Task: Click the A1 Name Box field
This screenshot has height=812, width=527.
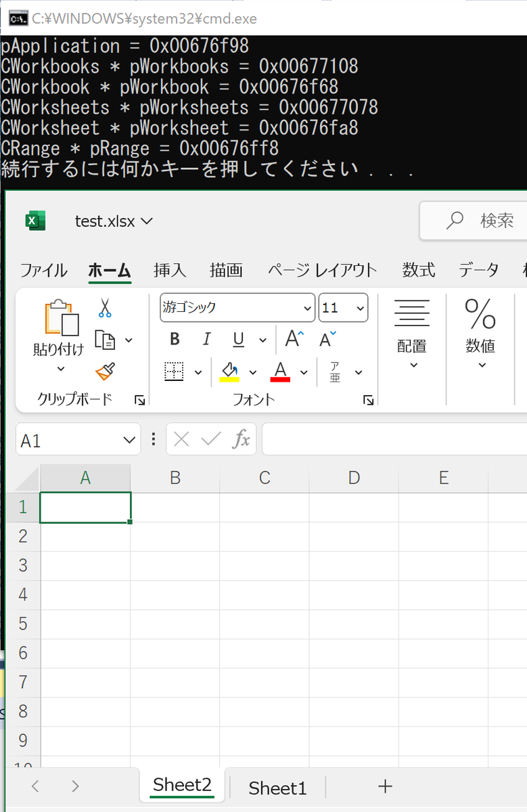Action: pyautogui.click(x=78, y=441)
